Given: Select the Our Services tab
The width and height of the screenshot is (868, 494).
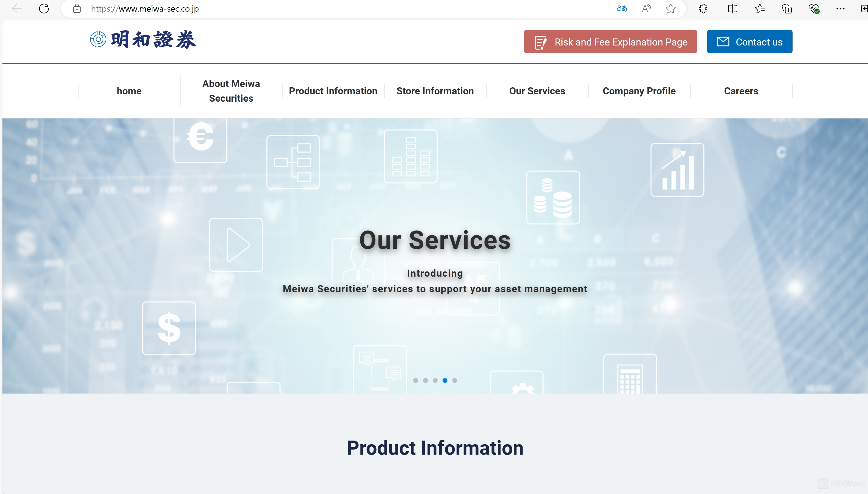Looking at the screenshot, I should pos(537,91).
